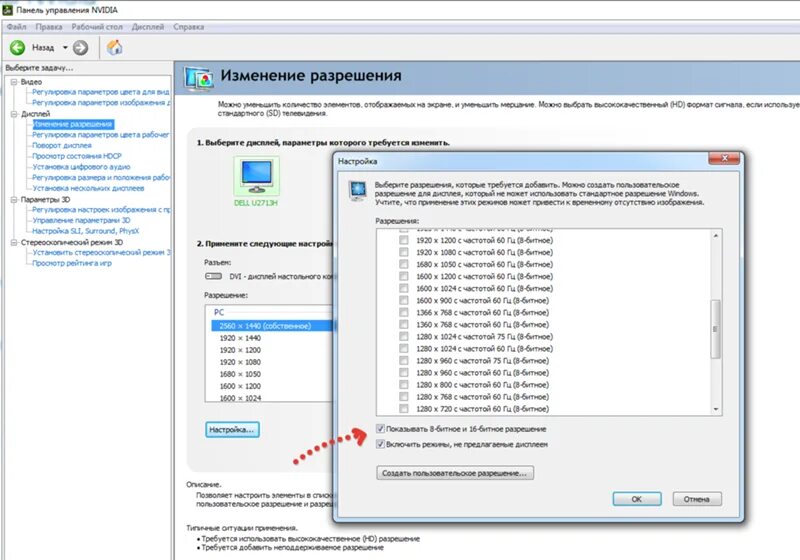Image resolution: width=800 pixels, height=560 pixels.
Task: Confirm the Настройка dialog with OK
Action: [x=637, y=499]
